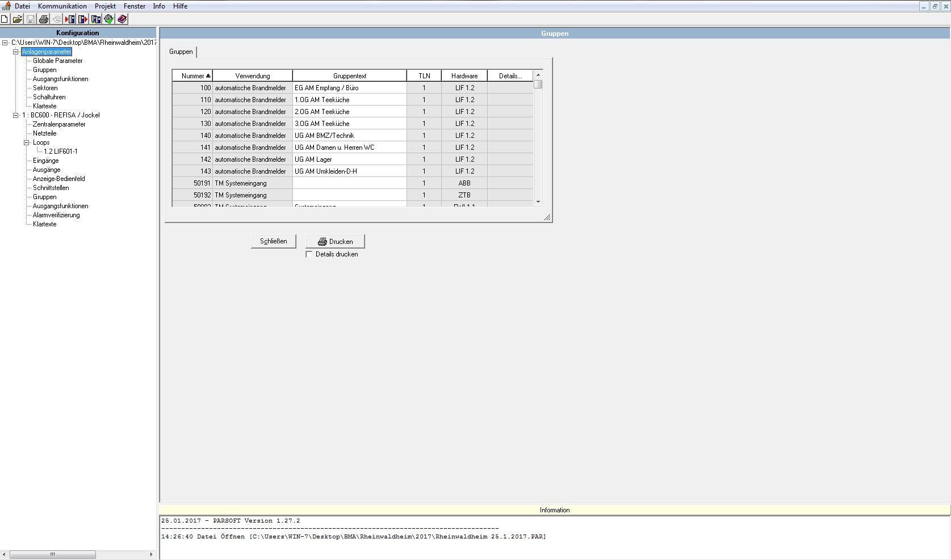Click the Schließen button
The width and height of the screenshot is (951, 560).
tap(274, 241)
